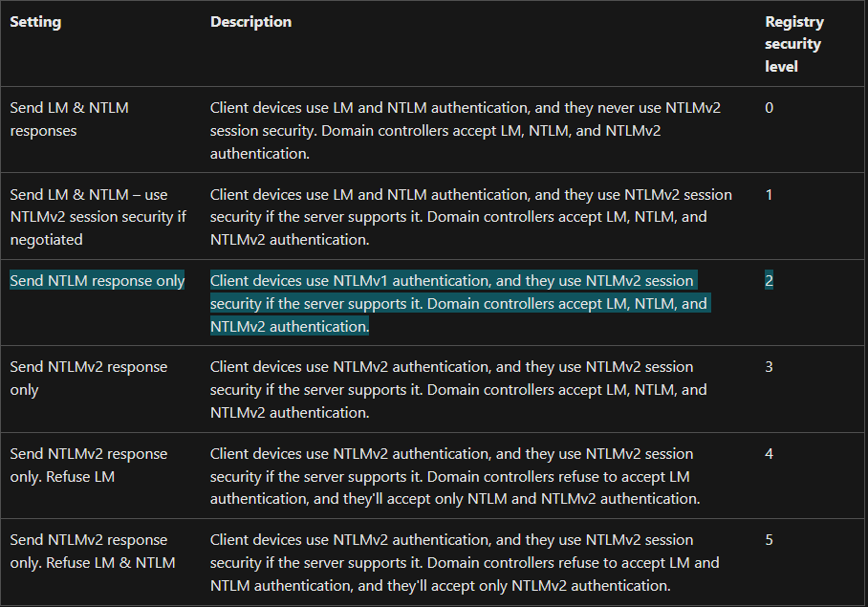The width and height of the screenshot is (868, 607).
Task: Click registry security level value 5
Action: tap(769, 540)
